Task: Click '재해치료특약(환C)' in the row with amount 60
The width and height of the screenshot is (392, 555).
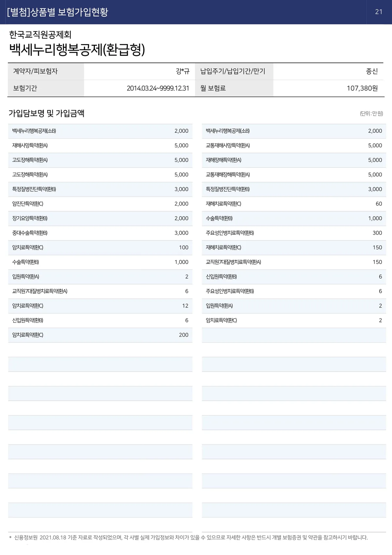Action: pos(223,204)
